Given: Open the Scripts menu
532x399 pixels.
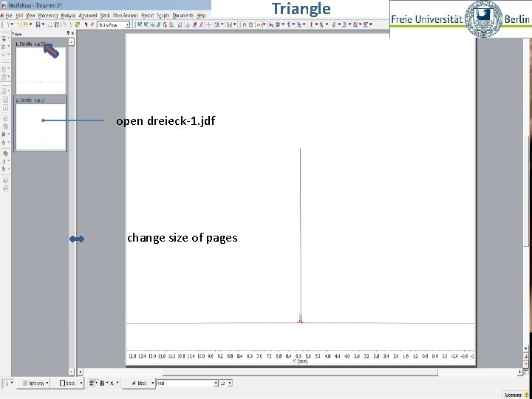Looking at the screenshot, I should click(x=163, y=16).
